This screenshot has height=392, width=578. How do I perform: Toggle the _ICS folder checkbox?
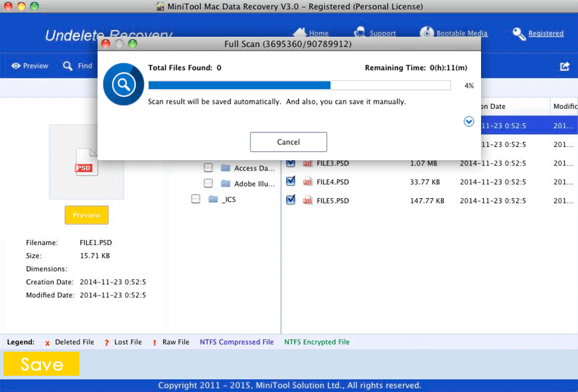pyautogui.click(x=196, y=199)
